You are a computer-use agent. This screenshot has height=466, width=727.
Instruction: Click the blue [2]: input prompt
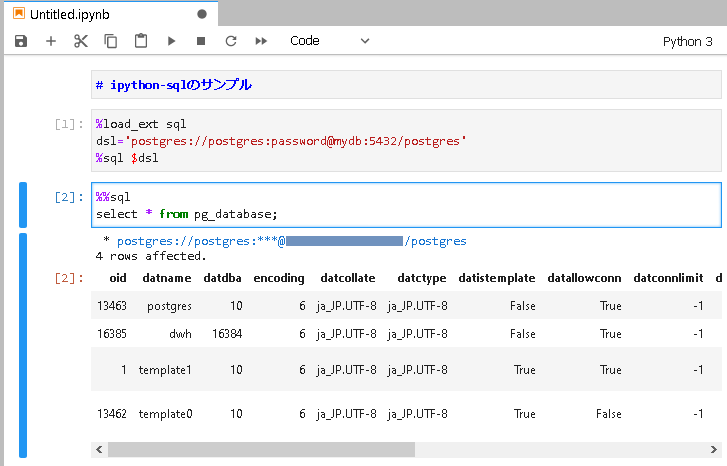coord(69,197)
